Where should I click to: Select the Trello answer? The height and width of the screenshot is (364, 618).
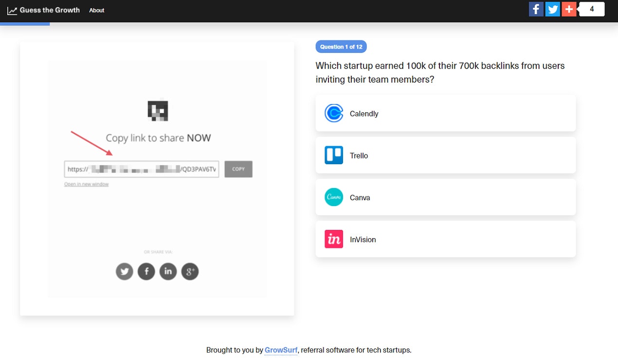point(446,155)
